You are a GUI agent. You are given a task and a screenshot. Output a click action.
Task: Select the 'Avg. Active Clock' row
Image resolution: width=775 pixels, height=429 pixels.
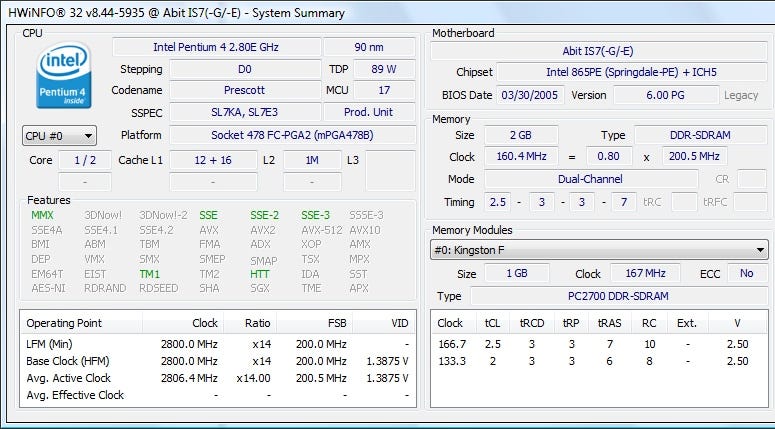pyautogui.click(x=217, y=378)
